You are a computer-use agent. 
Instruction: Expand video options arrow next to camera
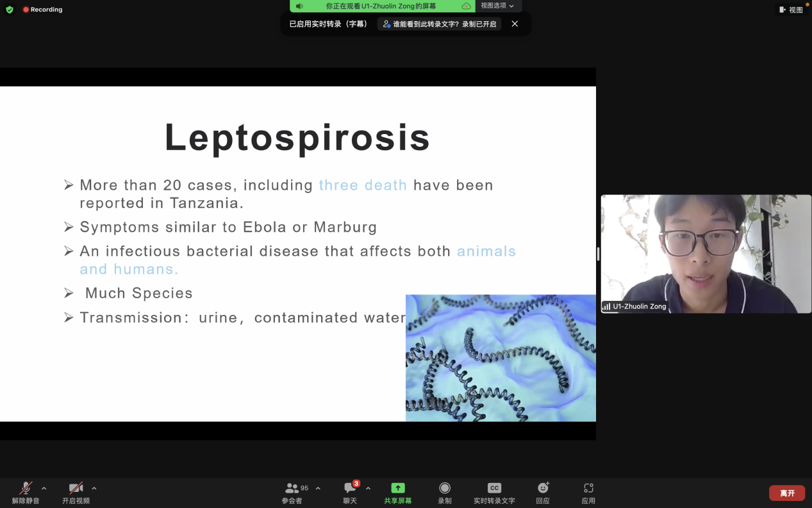[94, 489]
